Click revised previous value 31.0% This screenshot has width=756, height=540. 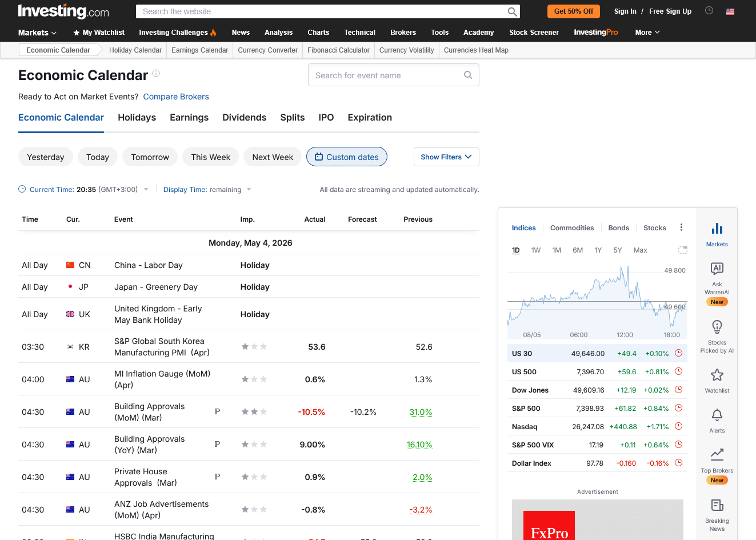(421, 412)
